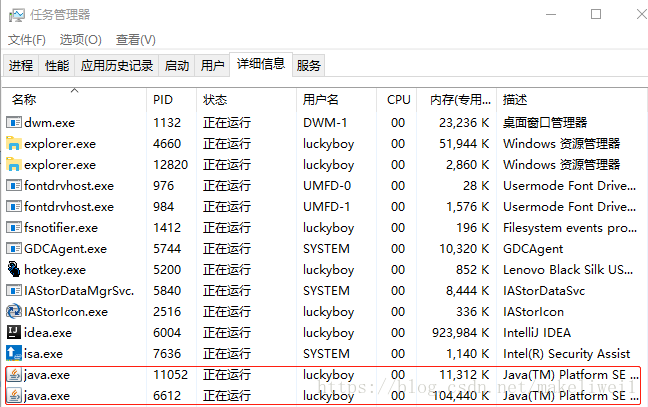
Task: Select idea.exe process name
Action: click(x=48, y=333)
